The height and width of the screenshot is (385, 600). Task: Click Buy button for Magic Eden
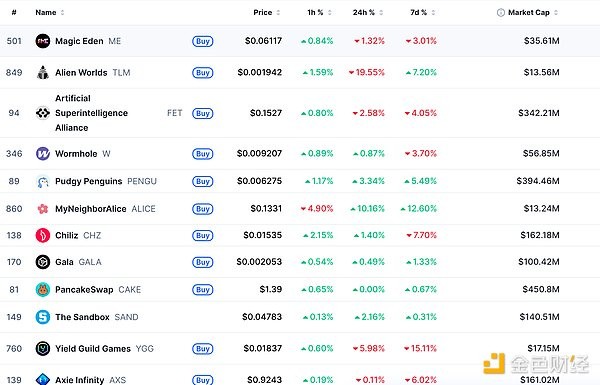202,41
